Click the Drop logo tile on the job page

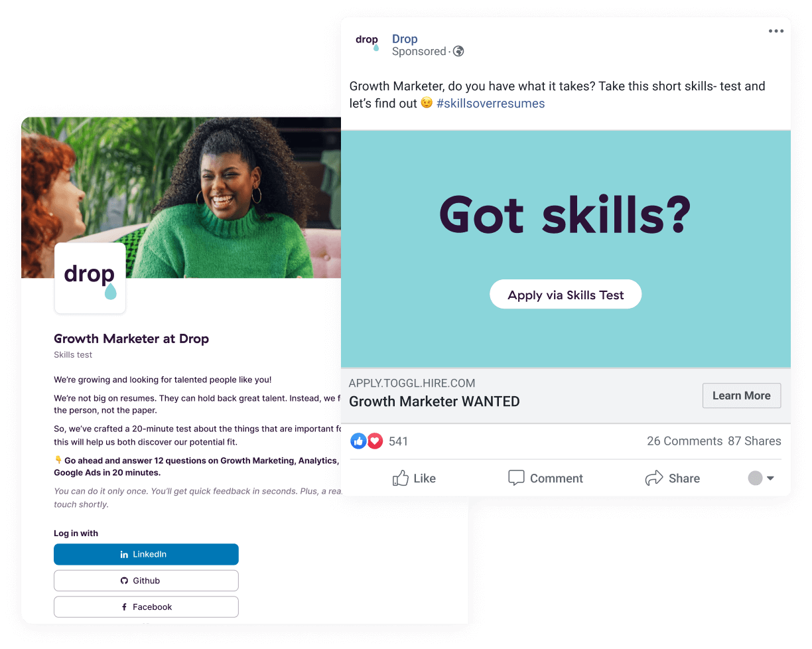(90, 278)
